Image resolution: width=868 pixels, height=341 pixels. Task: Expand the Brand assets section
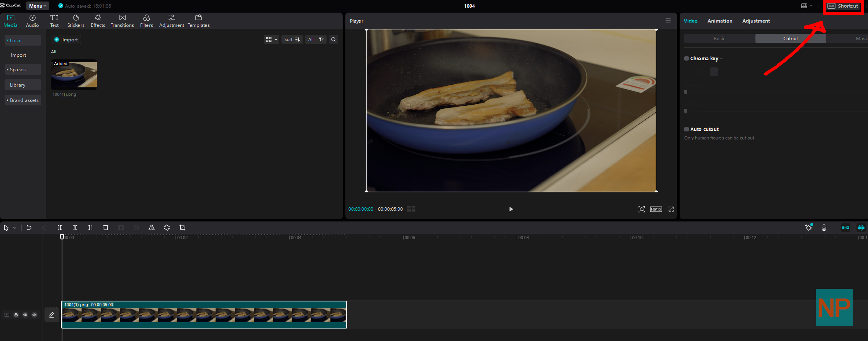click(x=23, y=100)
